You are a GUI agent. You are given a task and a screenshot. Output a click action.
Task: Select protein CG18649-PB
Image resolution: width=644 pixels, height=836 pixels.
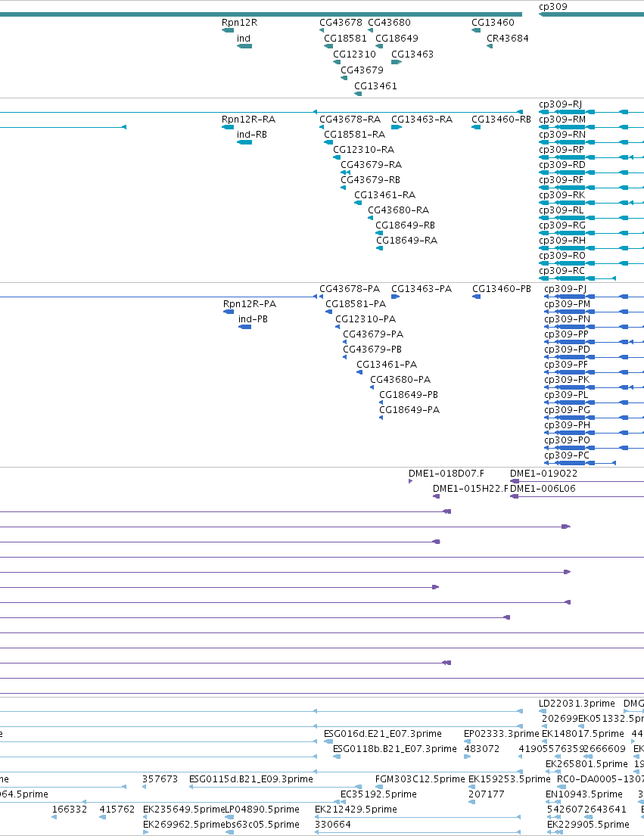[x=381, y=402]
